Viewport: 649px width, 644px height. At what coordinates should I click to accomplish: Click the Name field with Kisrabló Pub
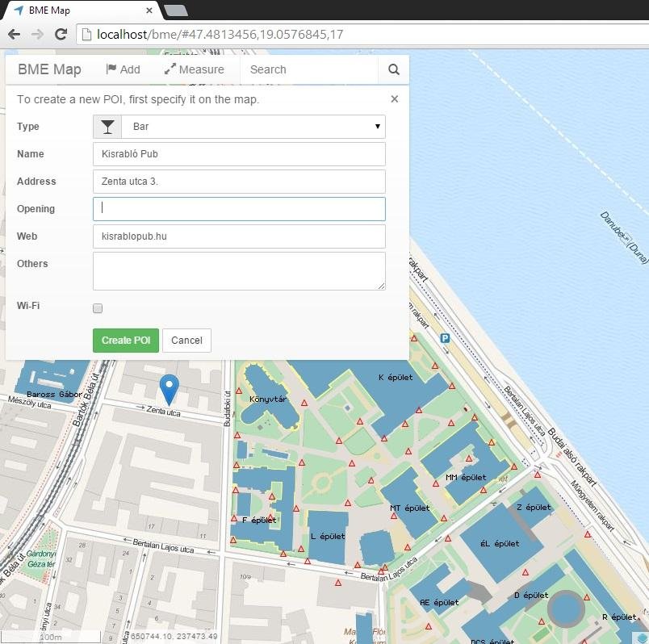point(239,154)
